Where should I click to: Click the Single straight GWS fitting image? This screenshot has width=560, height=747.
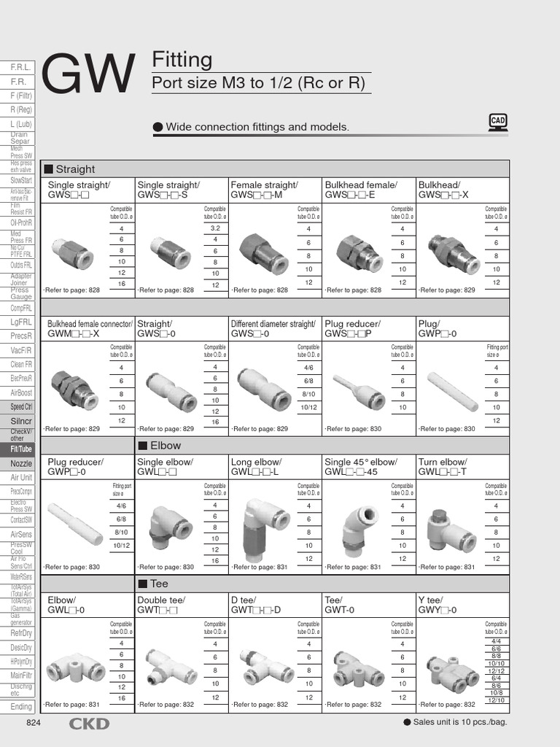coord(72,254)
